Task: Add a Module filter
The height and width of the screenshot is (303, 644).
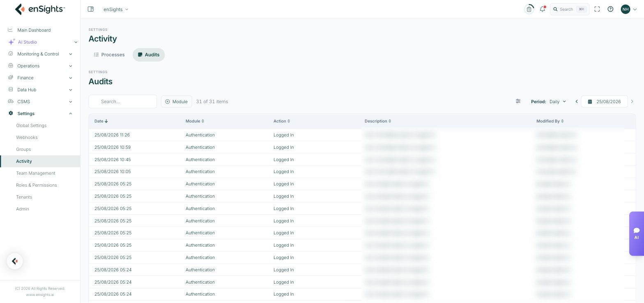Action: coord(176,102)
